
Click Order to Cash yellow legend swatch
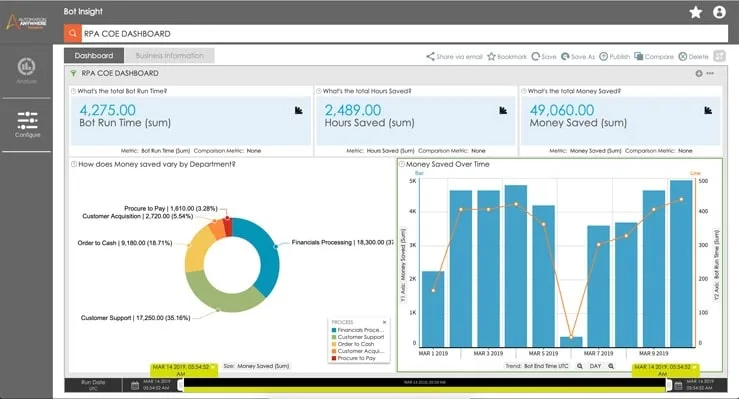pyautogui.click(x=334, y=344)
